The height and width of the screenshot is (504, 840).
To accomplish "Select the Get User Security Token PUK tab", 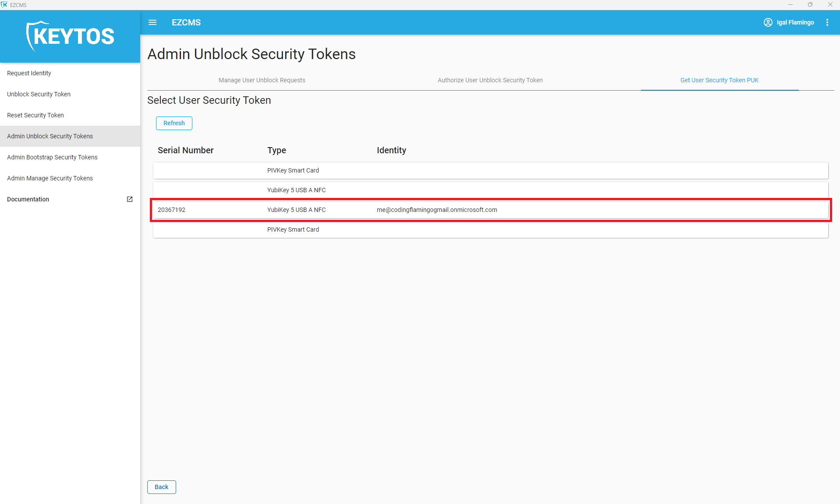I will click(719, 80).
